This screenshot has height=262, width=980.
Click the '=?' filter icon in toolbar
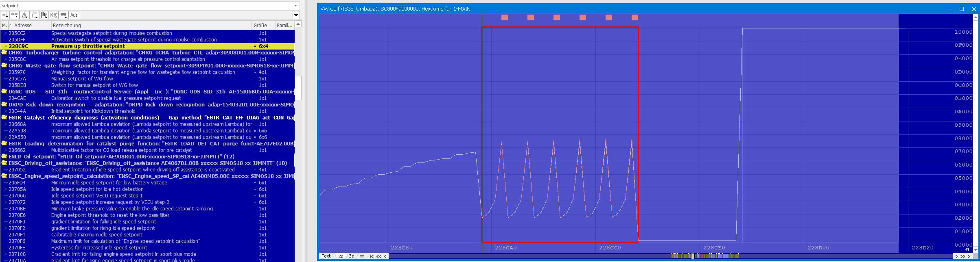coord(5,15)
